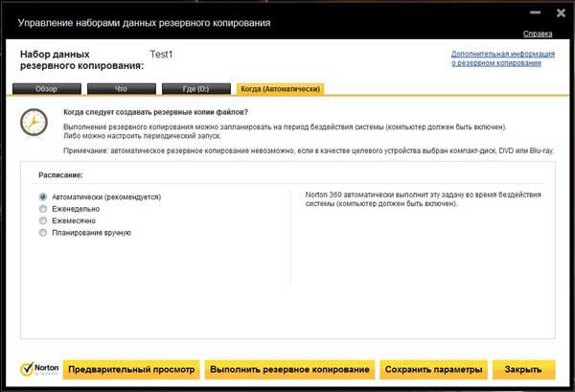This screenshot has width=575, height=392.
Task: Click Сохранить параметры button
Action: pos(433,369)
